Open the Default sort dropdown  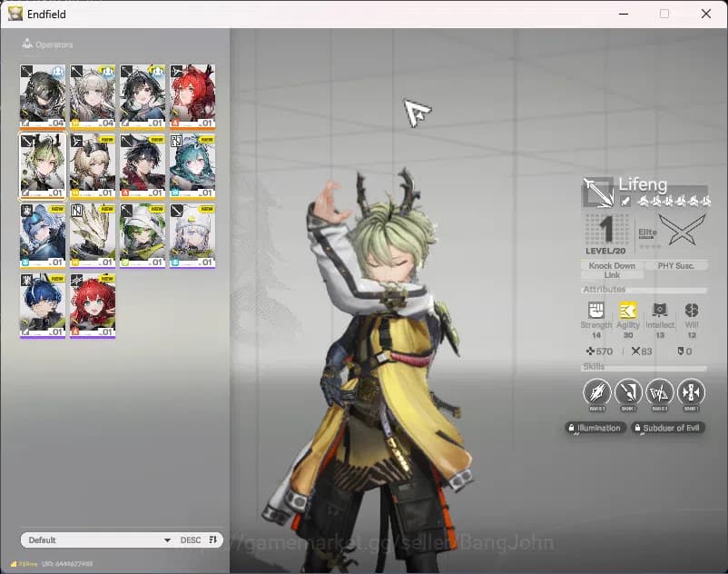pyautogui.click(x=95, y=539)
